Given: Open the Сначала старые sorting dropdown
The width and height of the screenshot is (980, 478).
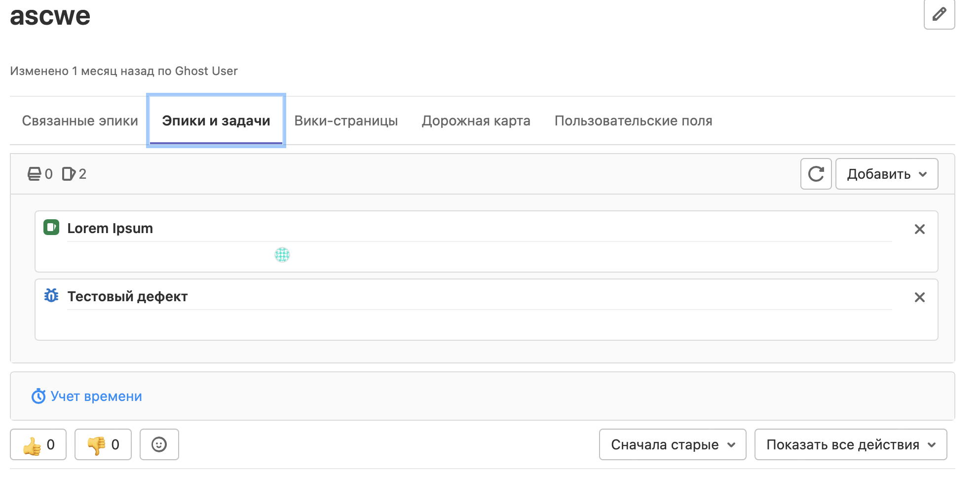Looking at the screenshot, I should click(672, 444).
